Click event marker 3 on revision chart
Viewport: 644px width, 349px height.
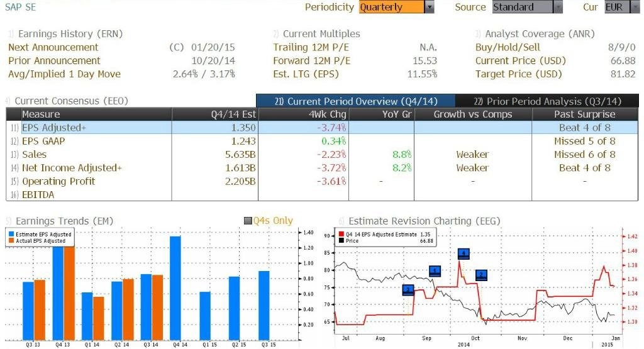[x=408, y=290]
